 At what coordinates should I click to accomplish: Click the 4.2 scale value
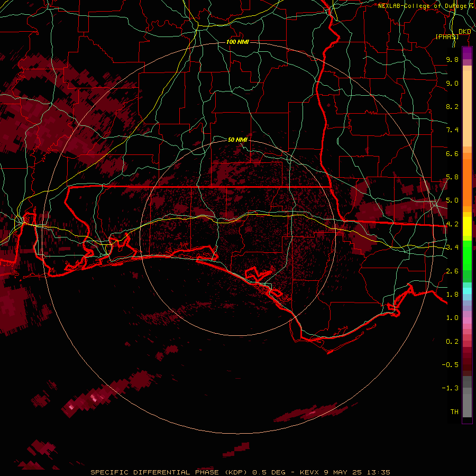point(452,224)
